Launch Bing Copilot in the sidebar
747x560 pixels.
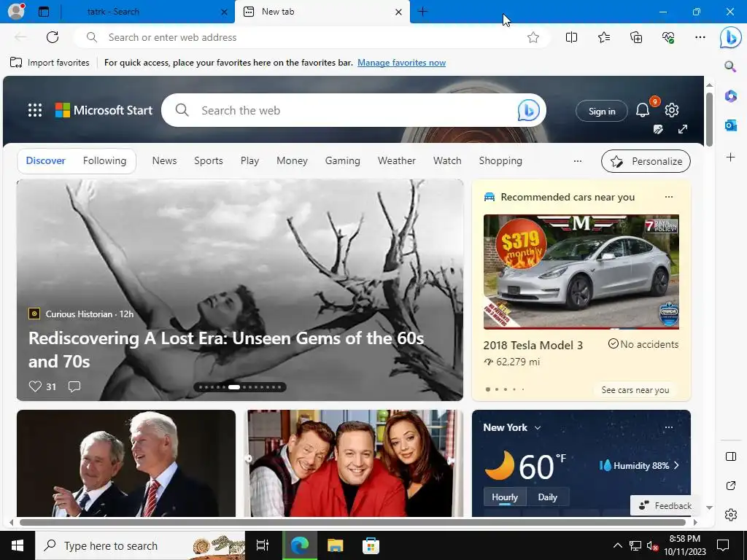tap(730, 38)
